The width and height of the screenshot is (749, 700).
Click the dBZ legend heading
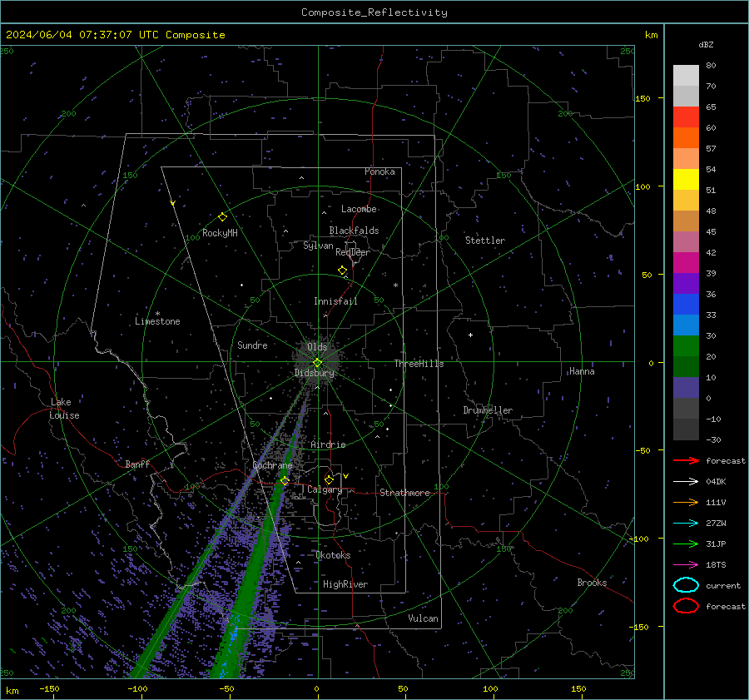(706, 44)
